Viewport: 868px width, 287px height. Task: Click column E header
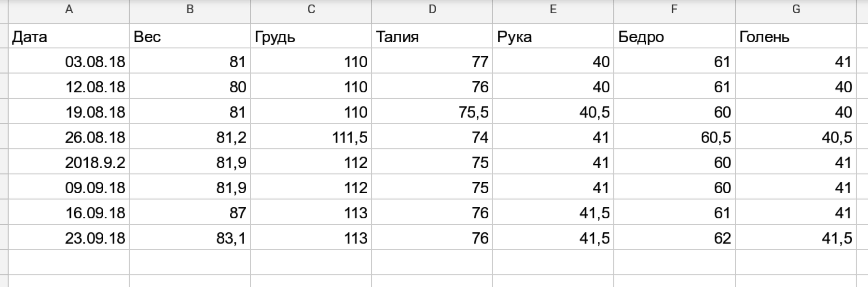553,9
